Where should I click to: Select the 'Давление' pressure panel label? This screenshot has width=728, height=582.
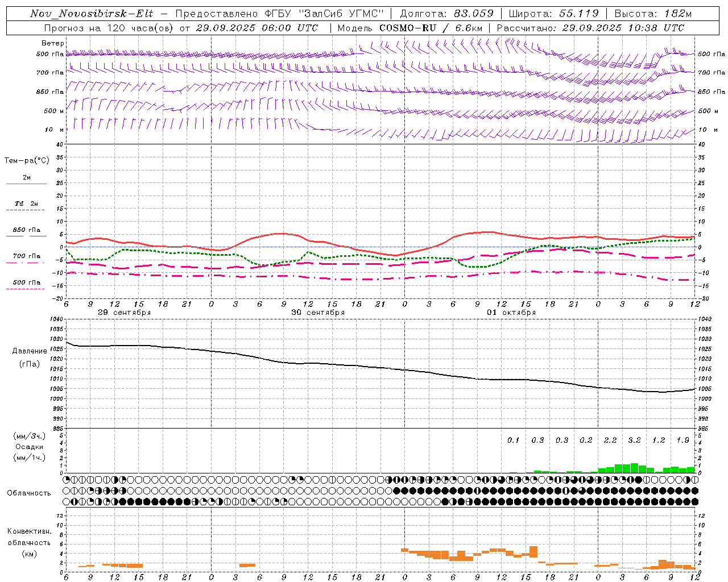pyautogui.click(x=30, y=351)
